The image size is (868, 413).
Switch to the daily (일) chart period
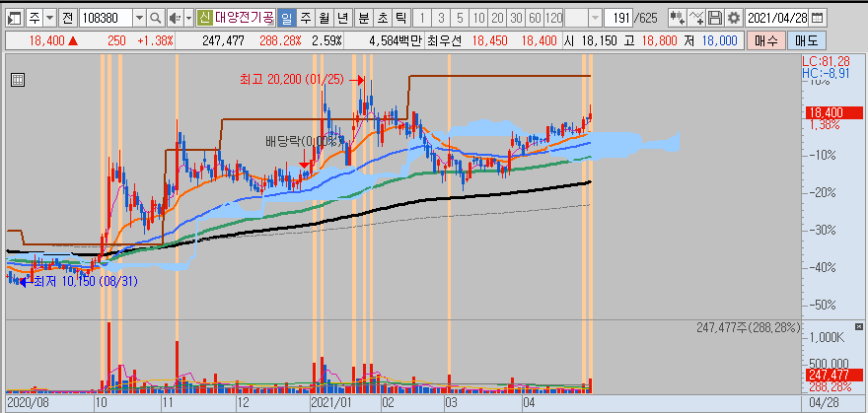coord(285,18)
